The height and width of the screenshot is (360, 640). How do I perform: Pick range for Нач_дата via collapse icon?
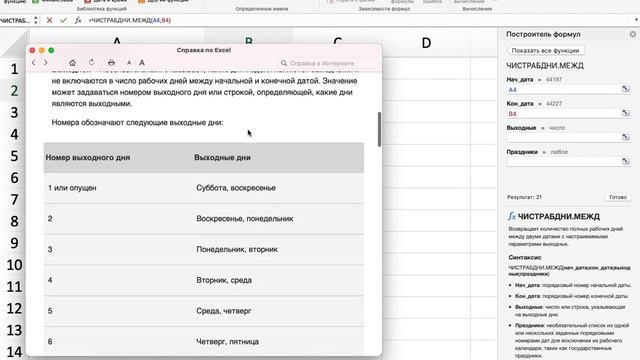click(626, 89)
